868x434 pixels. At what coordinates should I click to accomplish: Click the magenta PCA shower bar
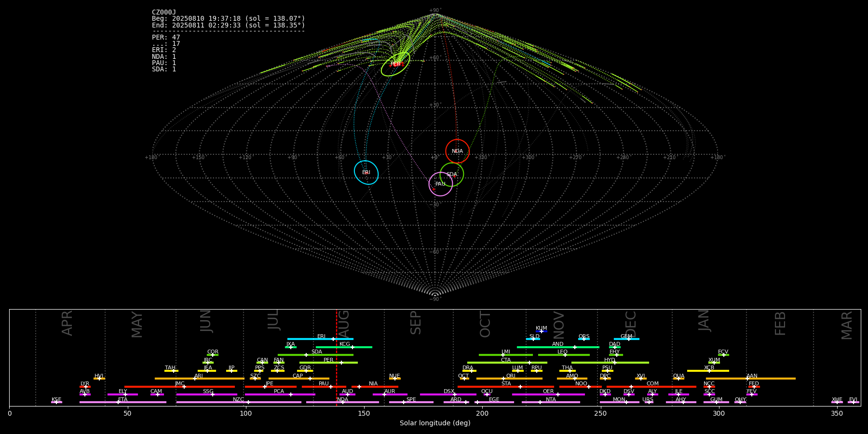point(280,394)
